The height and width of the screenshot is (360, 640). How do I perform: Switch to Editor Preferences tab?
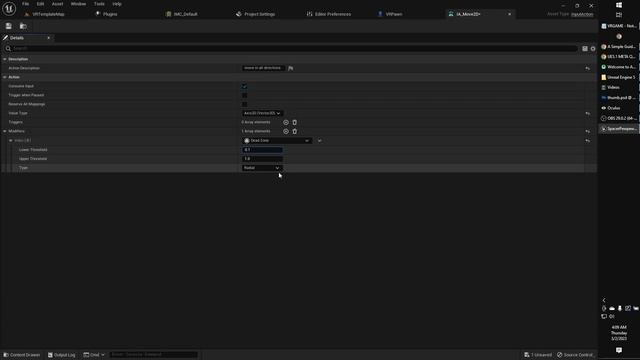click(x=333, y=14)
